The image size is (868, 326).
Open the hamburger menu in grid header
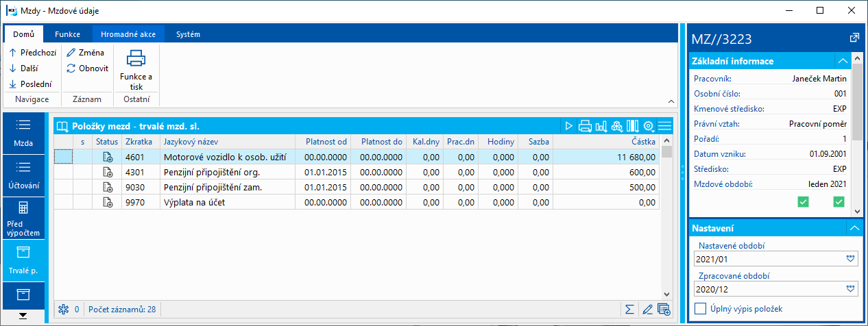click(664, 126)
